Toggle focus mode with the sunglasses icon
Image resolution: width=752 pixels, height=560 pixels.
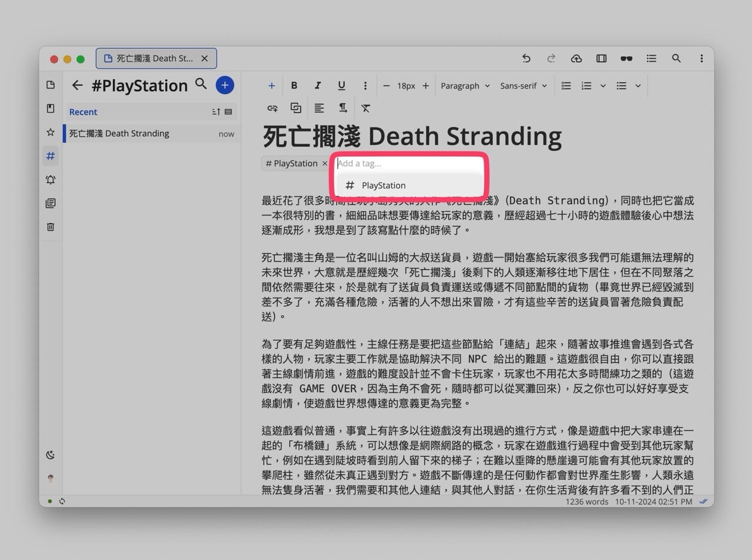pos(626,58)
